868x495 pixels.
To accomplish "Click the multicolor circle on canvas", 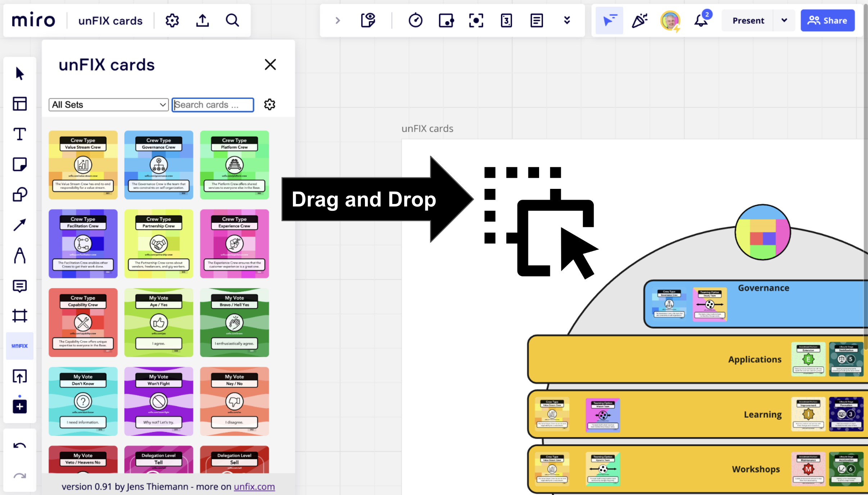I will click(x=763, y=232).
